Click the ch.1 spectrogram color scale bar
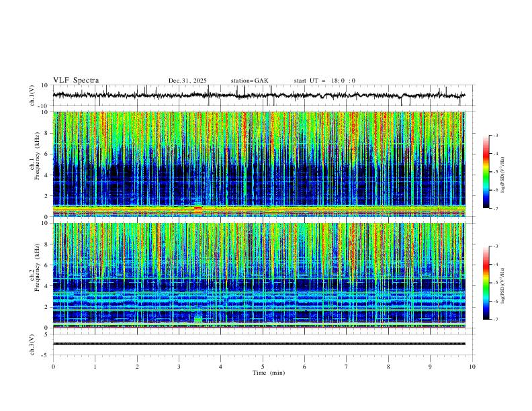The height and width of the screenshot is (411, 532). pyautogui.click(x=486, y=172)
